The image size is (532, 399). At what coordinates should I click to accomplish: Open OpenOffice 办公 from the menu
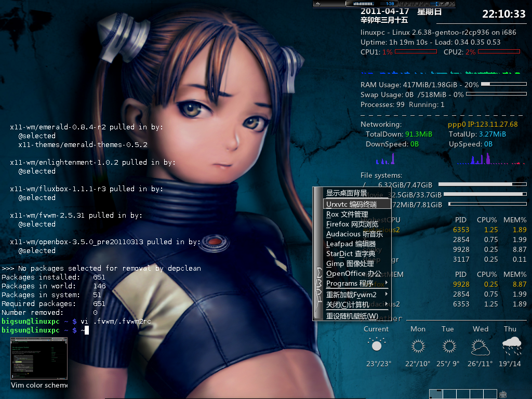(356, 273)
